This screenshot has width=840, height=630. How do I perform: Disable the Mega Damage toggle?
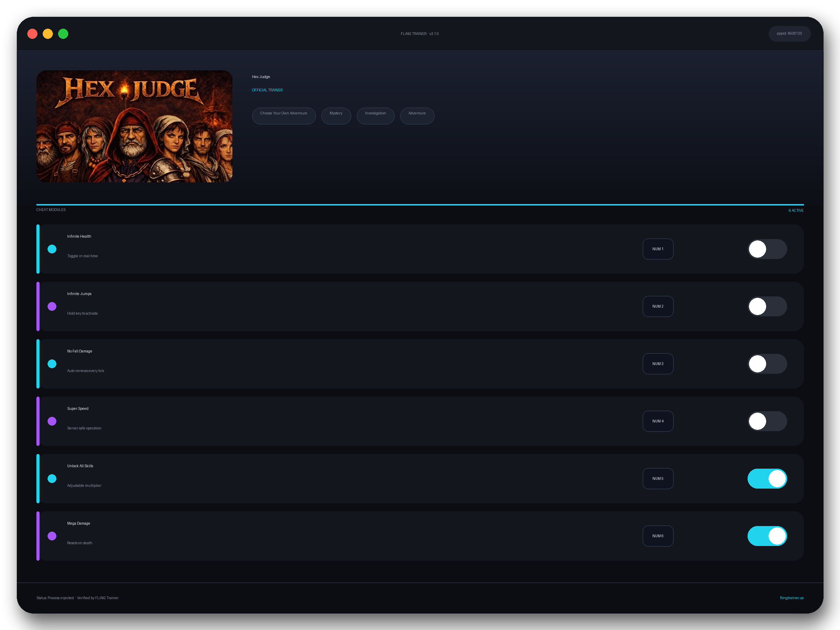767,536
